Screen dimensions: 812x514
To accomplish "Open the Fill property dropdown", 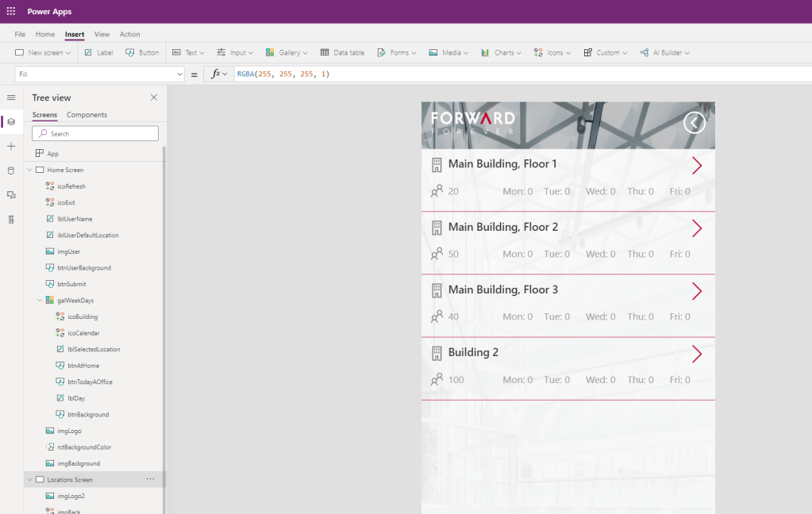I will (178, 75).
